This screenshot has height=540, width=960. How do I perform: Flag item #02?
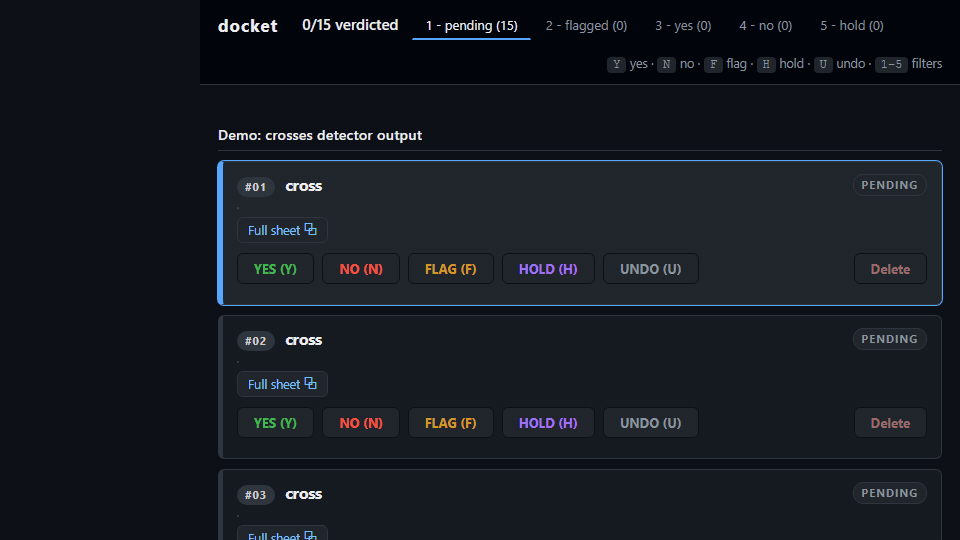[451, 423]
